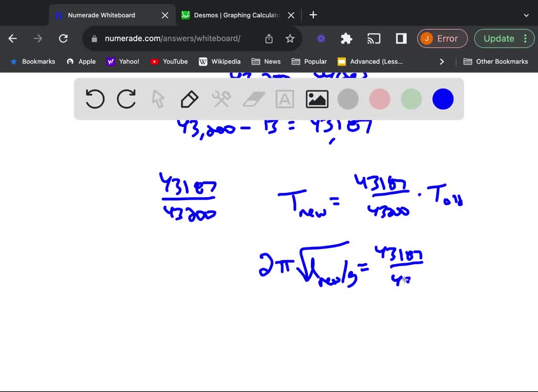This screenshot has width=538, height=392.
Task: Switch to Numerade Whiteboard tab
Action: (x=112, y=15)
